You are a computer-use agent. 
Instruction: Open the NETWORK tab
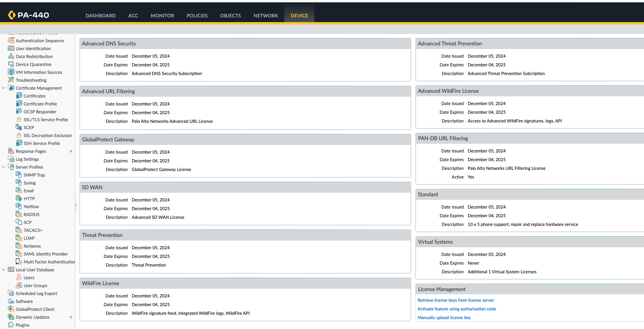pos(266,16)
